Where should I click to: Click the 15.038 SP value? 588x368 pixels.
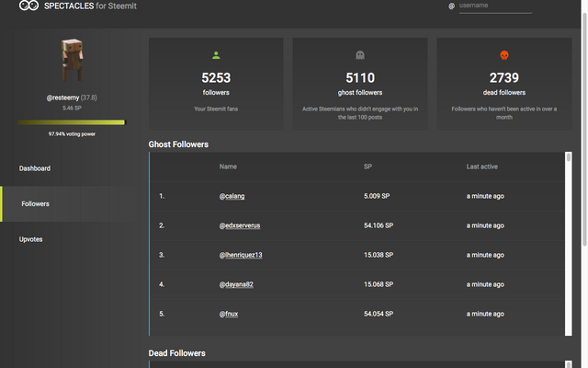379,255
